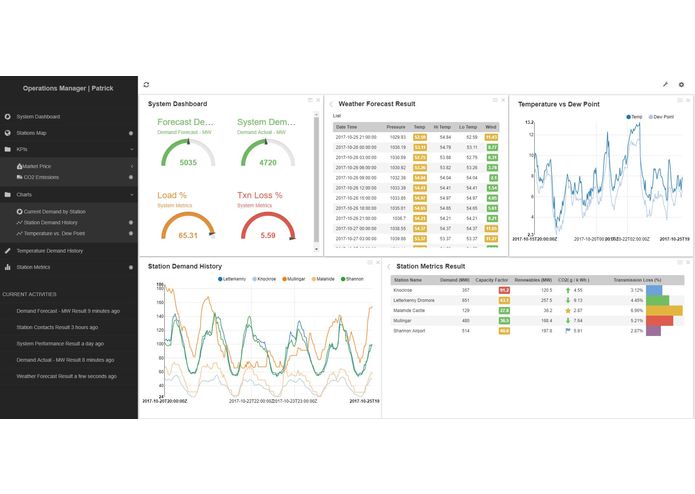Click the flag icon in Shannon Airport row
This screenshot has width=695, height=494.
point(568,331)
